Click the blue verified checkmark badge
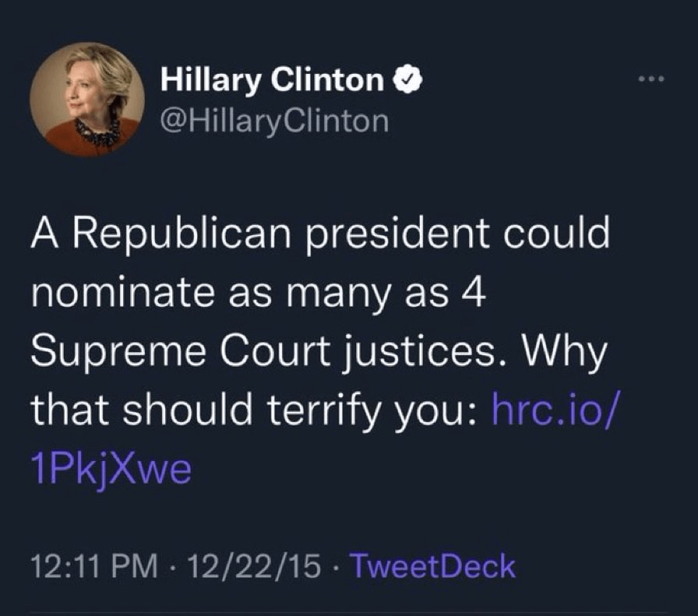This screenshot has height=616, width=698. click(408, 80)
